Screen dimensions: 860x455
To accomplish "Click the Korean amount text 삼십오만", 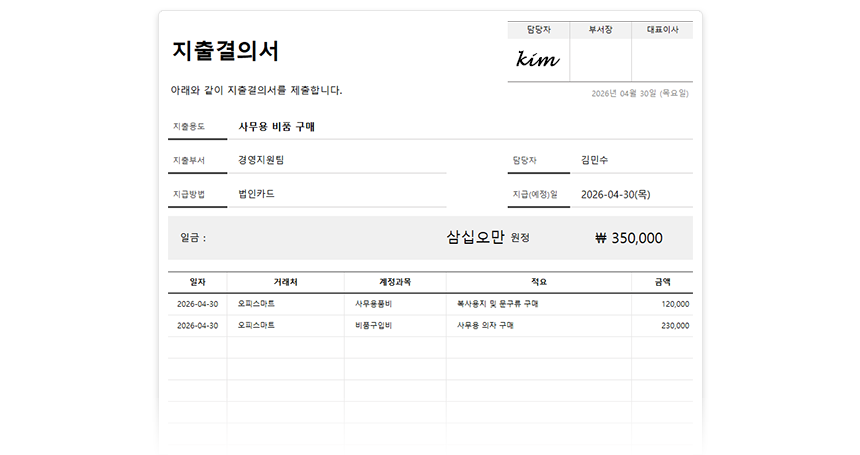I will pyautogui.click(x=475, y=237).
